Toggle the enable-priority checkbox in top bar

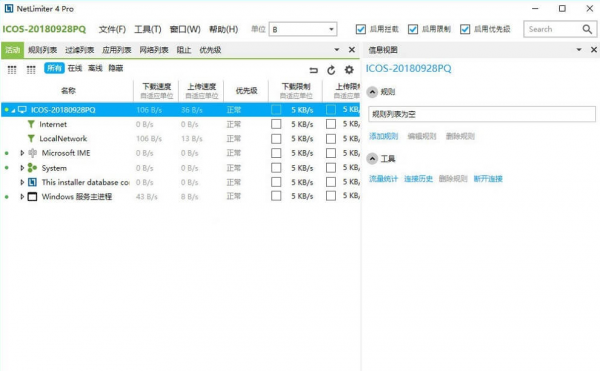(465, 29)
